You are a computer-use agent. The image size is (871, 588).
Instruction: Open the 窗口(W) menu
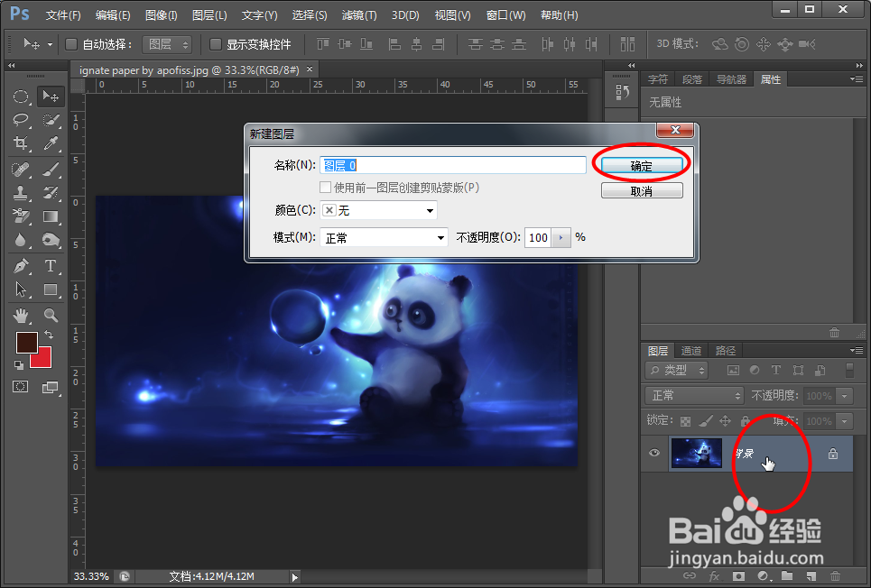point(505,15)
